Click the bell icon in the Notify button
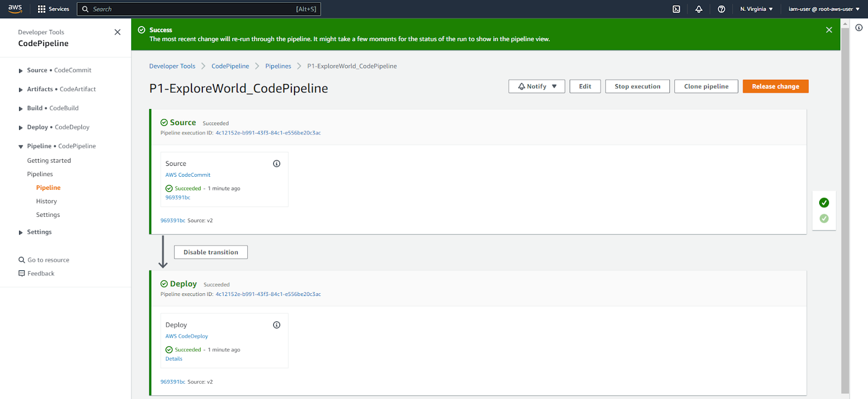This screenshot has width=868, height=399. pyautogui.click(x=521, y=86)
